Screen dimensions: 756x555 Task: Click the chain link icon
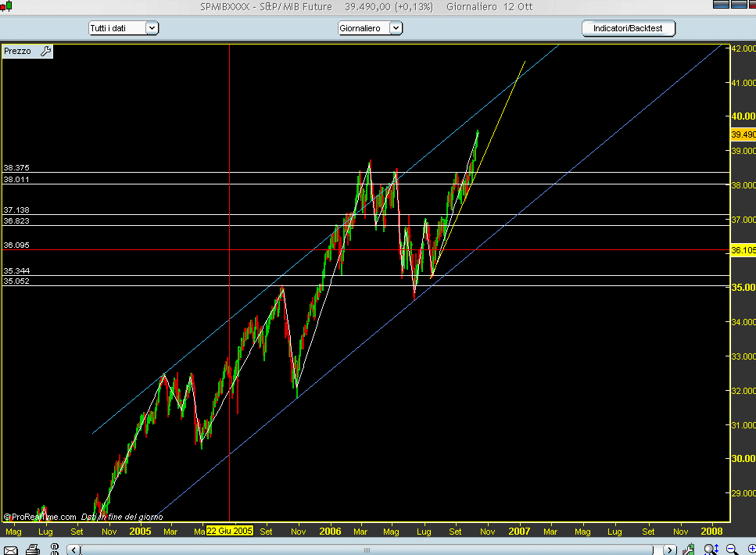pos(55,550)
